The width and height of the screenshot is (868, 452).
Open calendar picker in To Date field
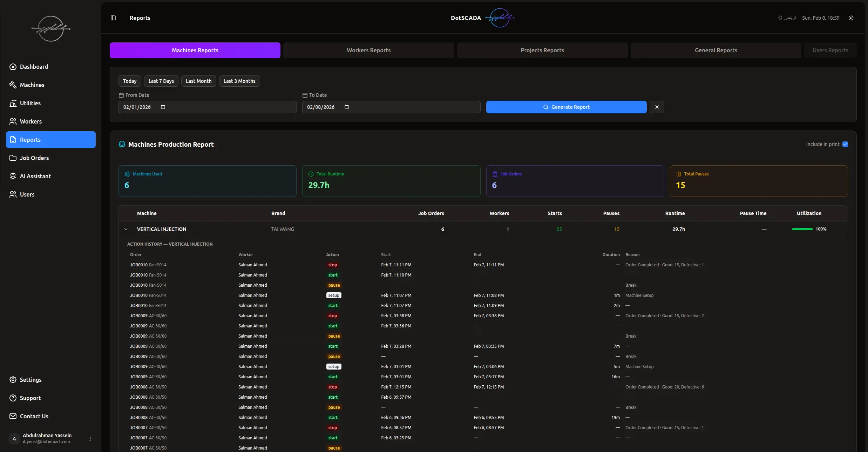coord(347,107)
